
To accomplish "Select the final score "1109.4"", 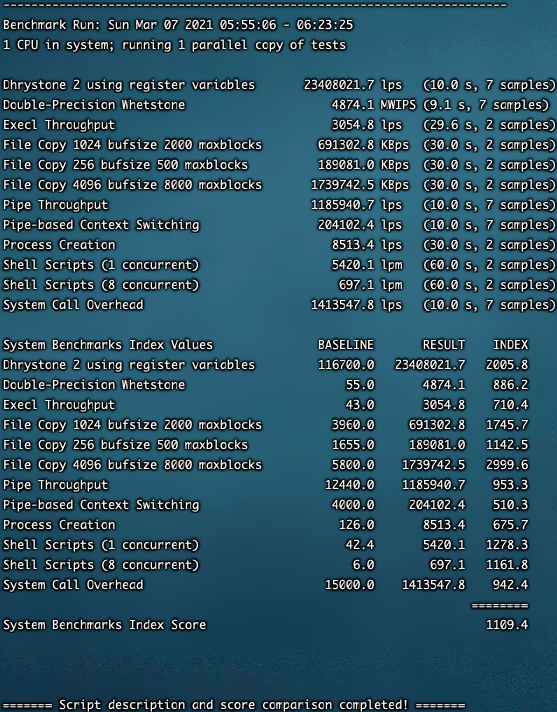I will (x=507, y=625).
